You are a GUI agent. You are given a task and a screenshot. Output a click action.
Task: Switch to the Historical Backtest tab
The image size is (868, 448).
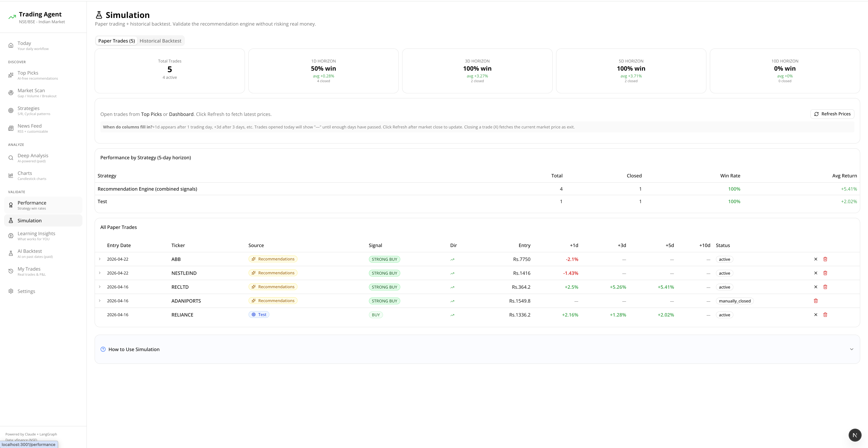click(161, 40)
